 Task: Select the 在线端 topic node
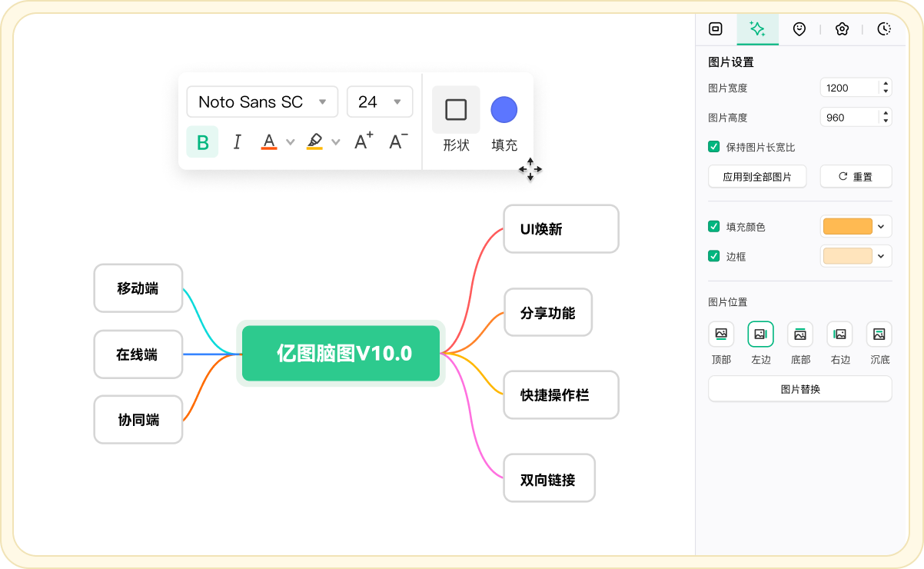click(138, 354)
